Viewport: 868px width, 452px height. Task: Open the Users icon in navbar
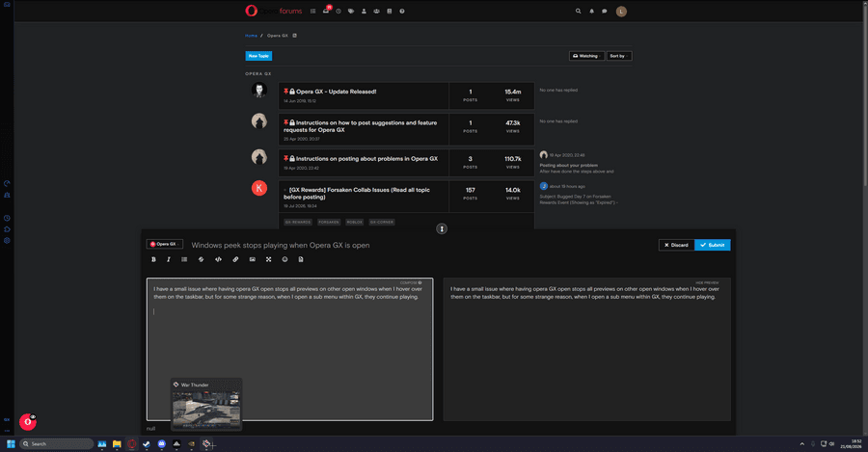(364, 11)
